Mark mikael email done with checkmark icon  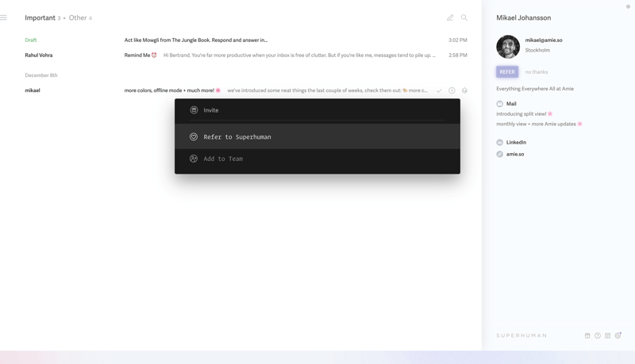(439, 90)
